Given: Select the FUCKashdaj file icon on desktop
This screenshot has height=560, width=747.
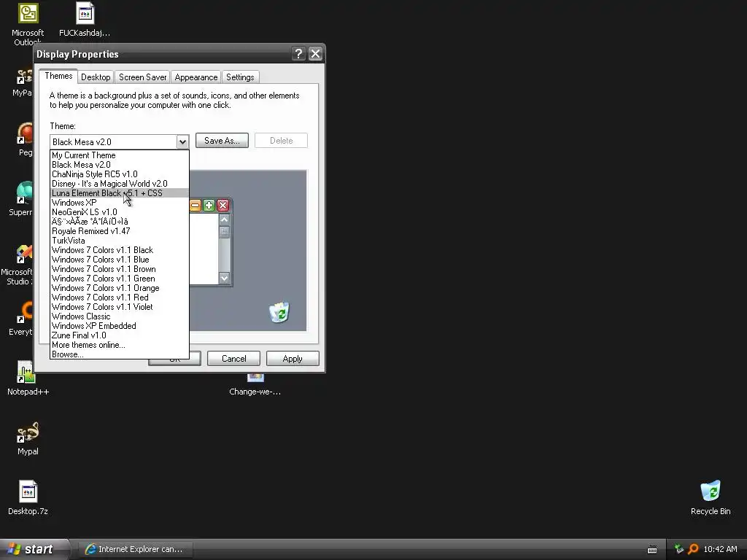Looking at the screenshot, I should tap(85, 20).
